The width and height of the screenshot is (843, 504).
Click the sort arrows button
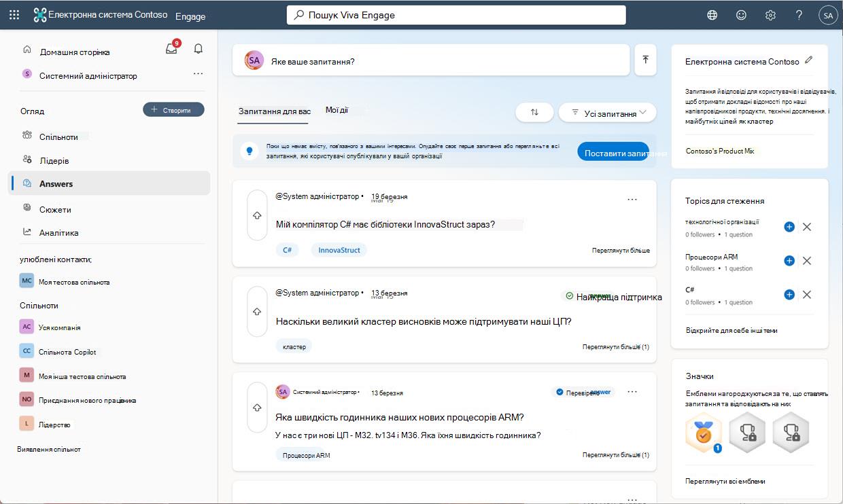coord(534,113)
